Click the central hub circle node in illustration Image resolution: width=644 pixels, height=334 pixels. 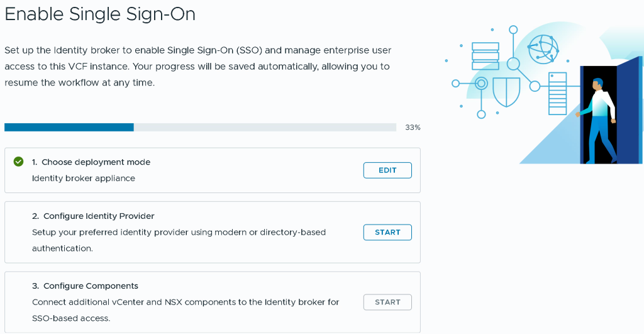point(513,64)
